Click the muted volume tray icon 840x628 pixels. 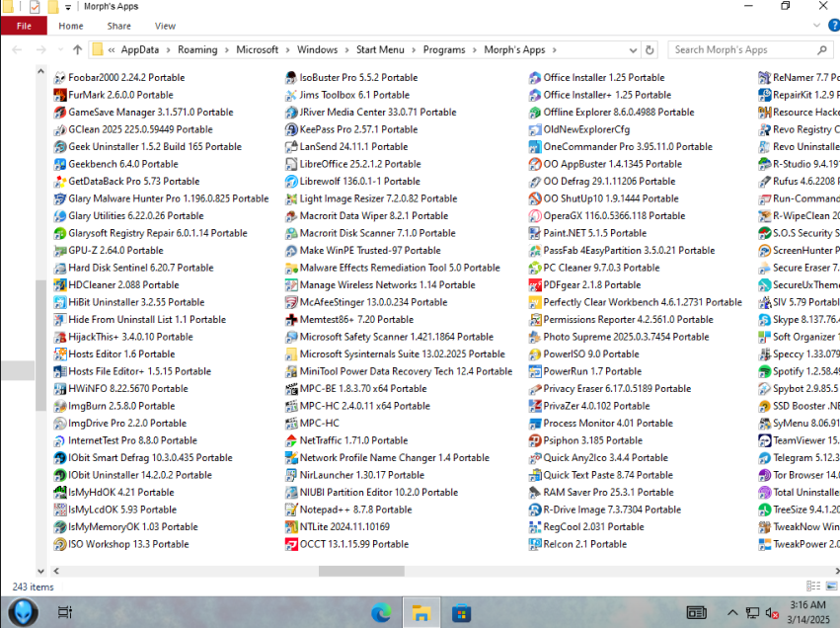pos(772,612)
